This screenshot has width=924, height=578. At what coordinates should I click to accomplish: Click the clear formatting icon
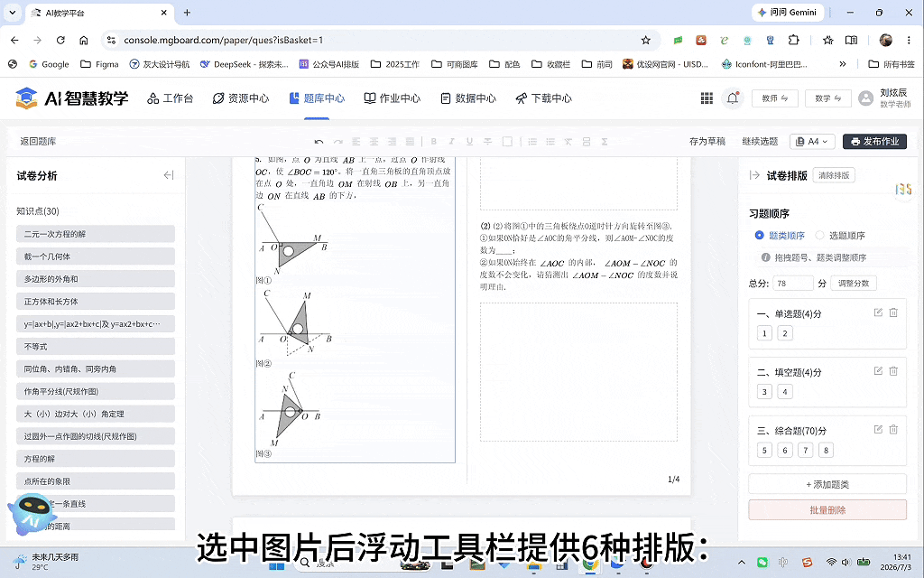point(568,142)
